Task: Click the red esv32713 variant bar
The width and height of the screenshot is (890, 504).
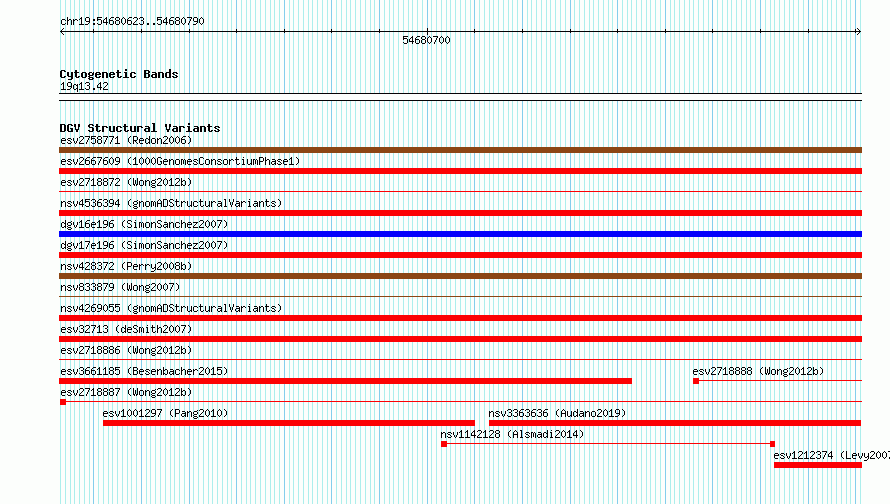Action: coord(460,339)
